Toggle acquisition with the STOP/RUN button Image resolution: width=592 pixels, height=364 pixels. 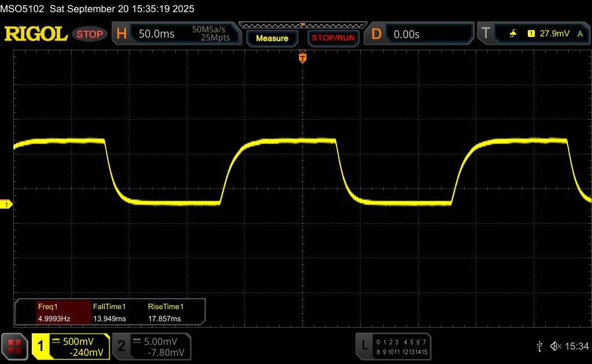(332, 38)
